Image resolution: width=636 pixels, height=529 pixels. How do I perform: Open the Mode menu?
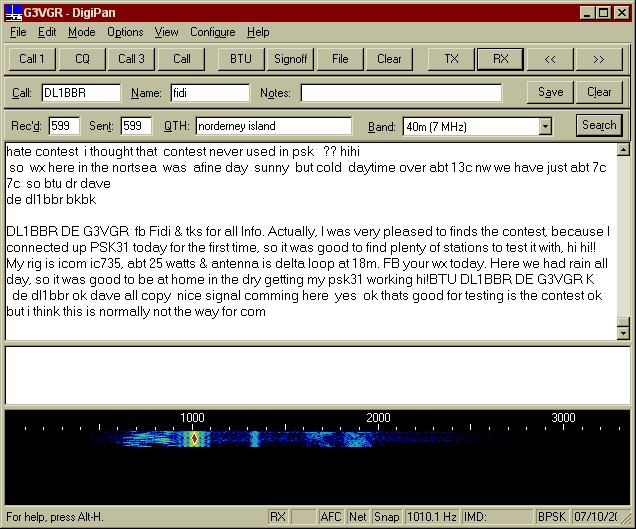point(82,32)
